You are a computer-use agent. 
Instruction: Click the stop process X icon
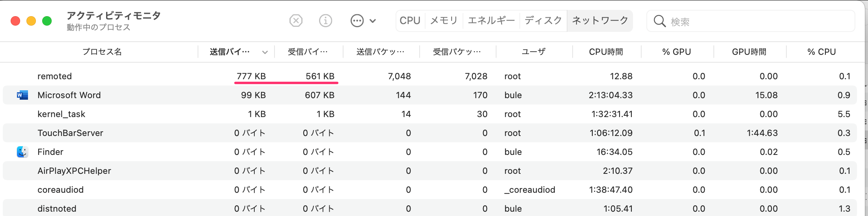pos(296,20)
